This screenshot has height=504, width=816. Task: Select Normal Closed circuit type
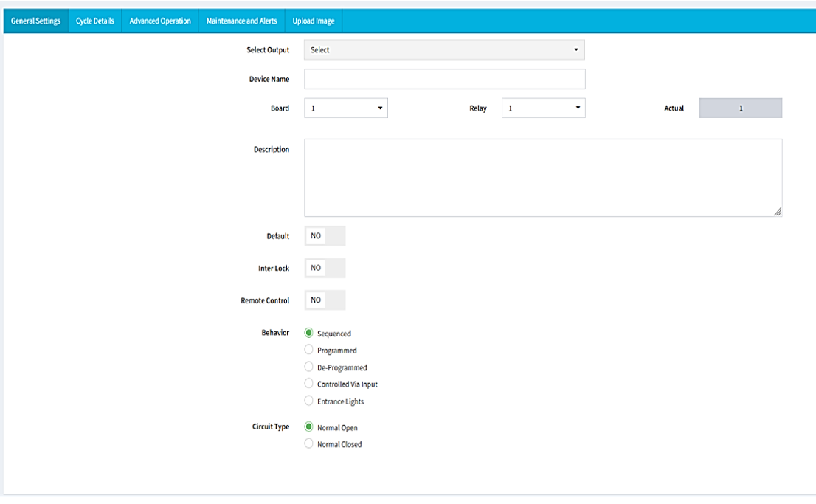coord(308,443)
